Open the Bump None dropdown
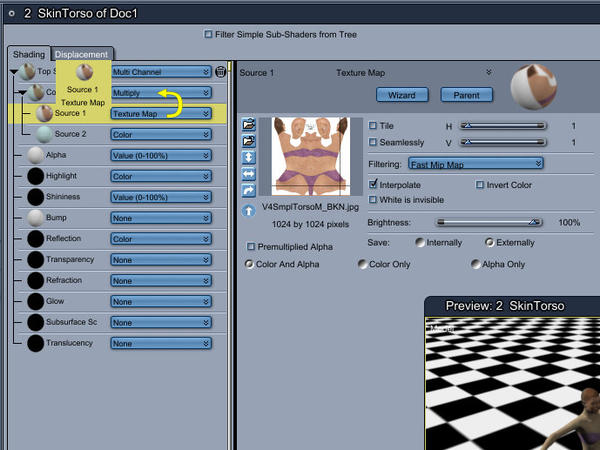600x450 pixels. pyautogui.click(x=161, y=218)
